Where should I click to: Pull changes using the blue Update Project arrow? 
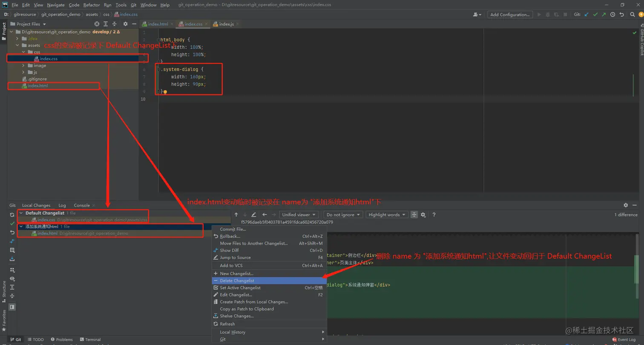pyautogui.click(x=586, y=14)
